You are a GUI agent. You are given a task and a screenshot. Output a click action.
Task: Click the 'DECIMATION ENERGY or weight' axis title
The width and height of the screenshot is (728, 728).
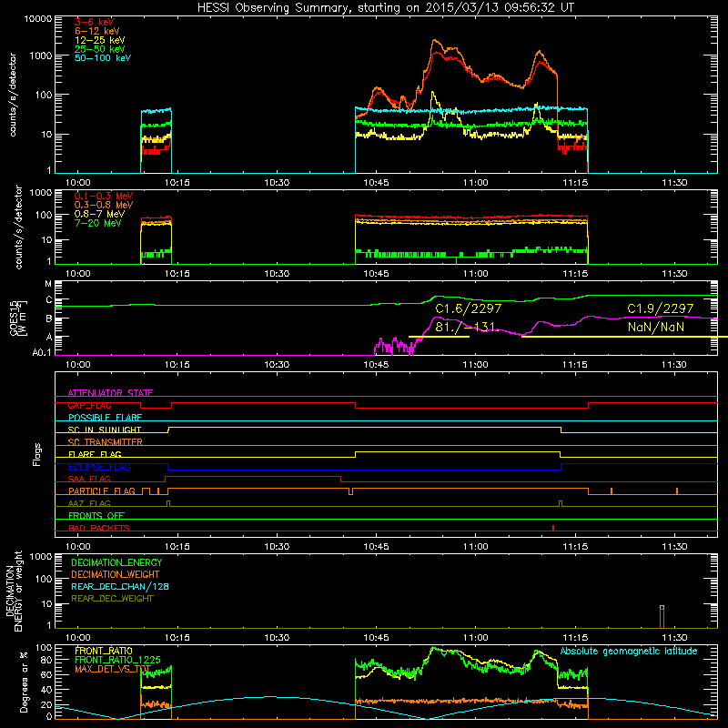tap(14, 591)
